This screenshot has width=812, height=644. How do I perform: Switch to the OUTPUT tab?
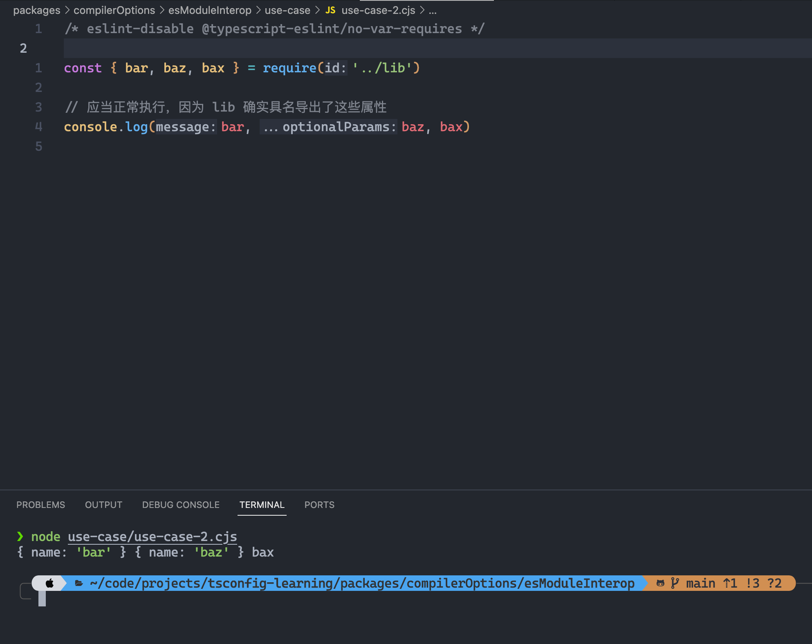pos(103,505)
